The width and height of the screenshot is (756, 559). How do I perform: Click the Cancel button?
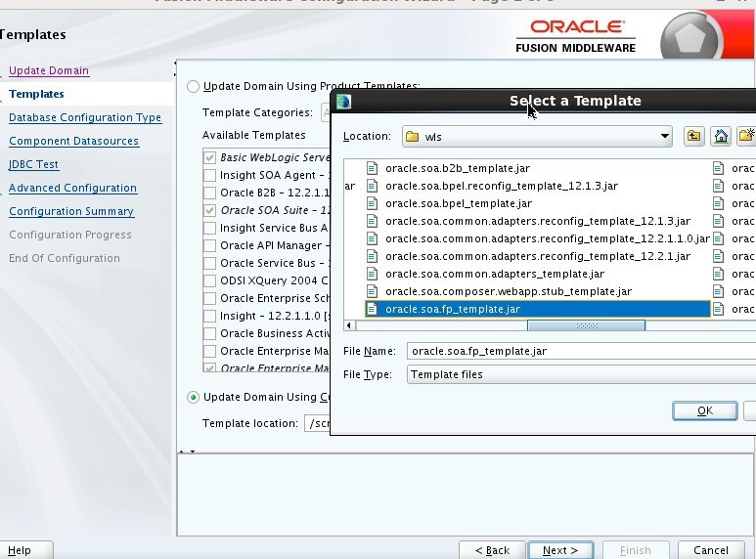click(x=711, y=550)
